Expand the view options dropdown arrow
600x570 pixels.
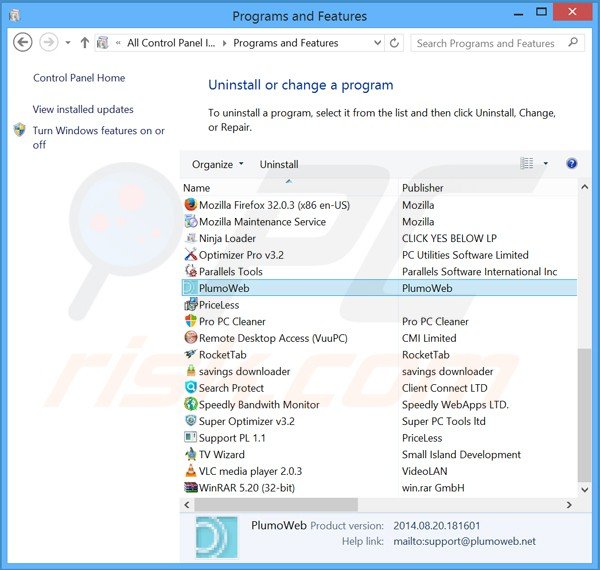pyautogui.click(x=546, y=164)
